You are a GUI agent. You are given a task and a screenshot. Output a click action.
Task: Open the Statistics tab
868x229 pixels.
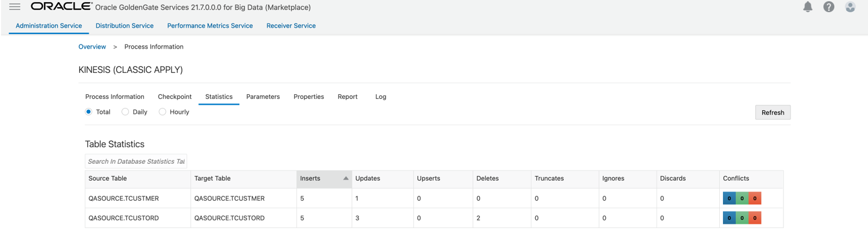219,97
